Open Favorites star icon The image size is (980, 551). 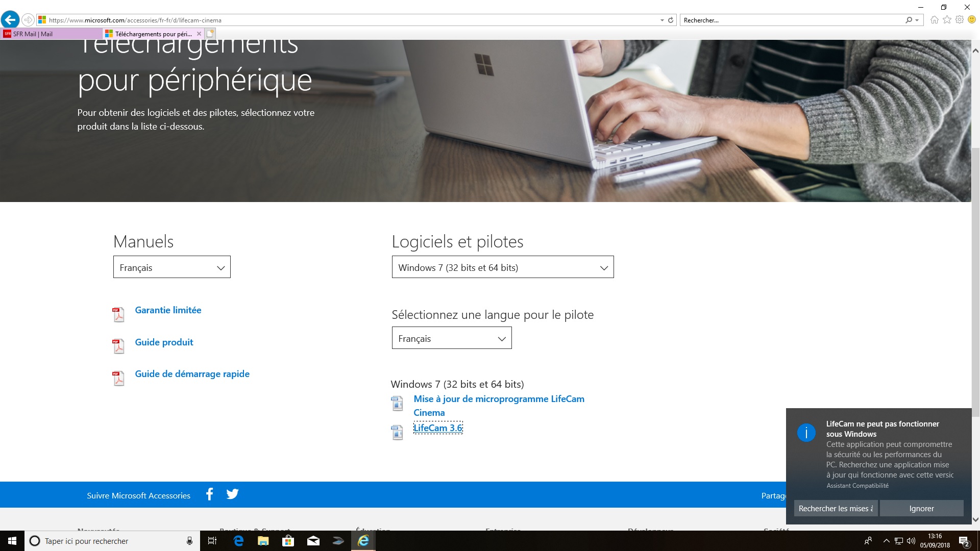[947, 20]
